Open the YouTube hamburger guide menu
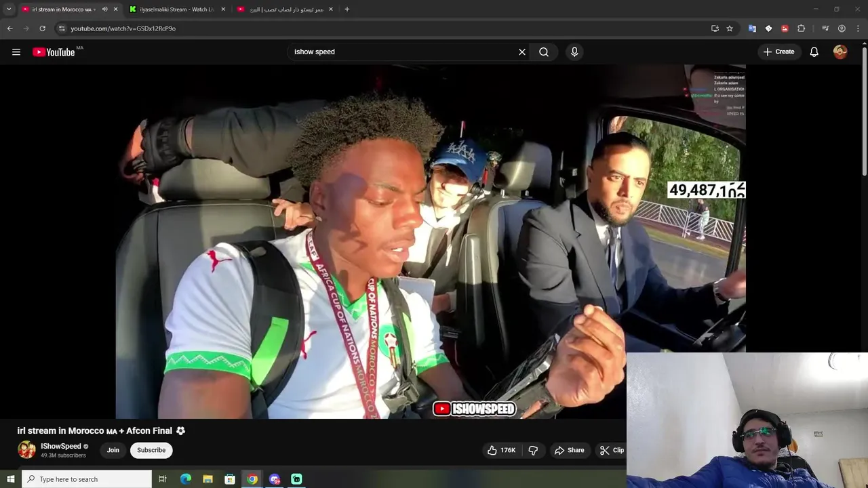 click(16, 52)
